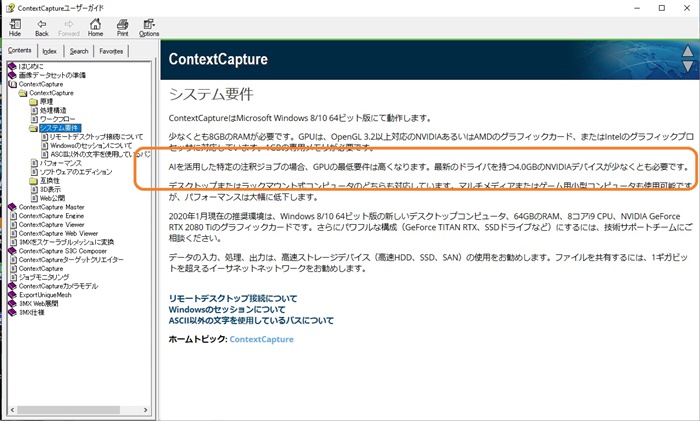Click the page icon beside ワークフロー
This screenshot has height=421, width=700.
[34, 119]
